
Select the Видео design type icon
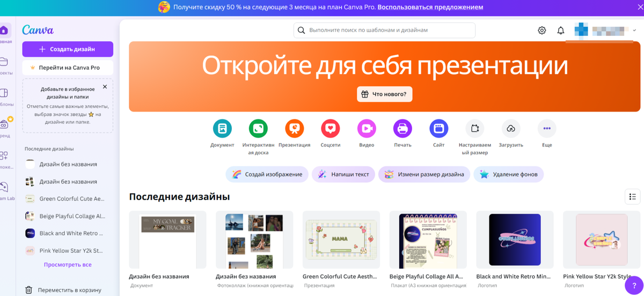(367, 129)
